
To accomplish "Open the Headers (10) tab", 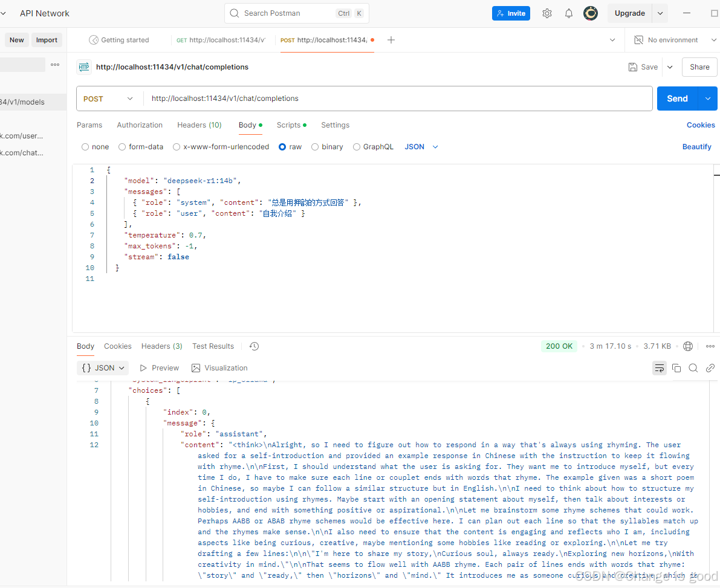I will pos(199,125).
